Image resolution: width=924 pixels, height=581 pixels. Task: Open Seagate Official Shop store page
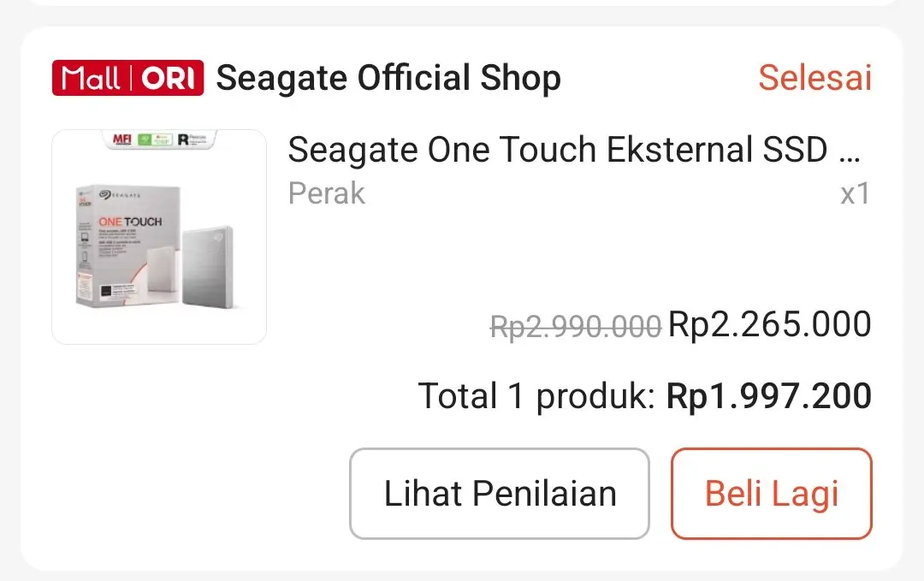click(x=388, y=79)
